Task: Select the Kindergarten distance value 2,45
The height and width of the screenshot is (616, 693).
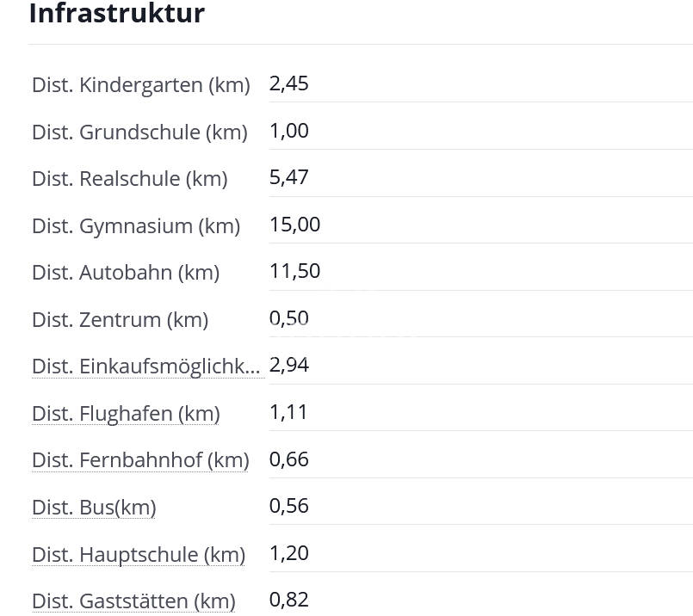Action: click(x=288, y=83)
